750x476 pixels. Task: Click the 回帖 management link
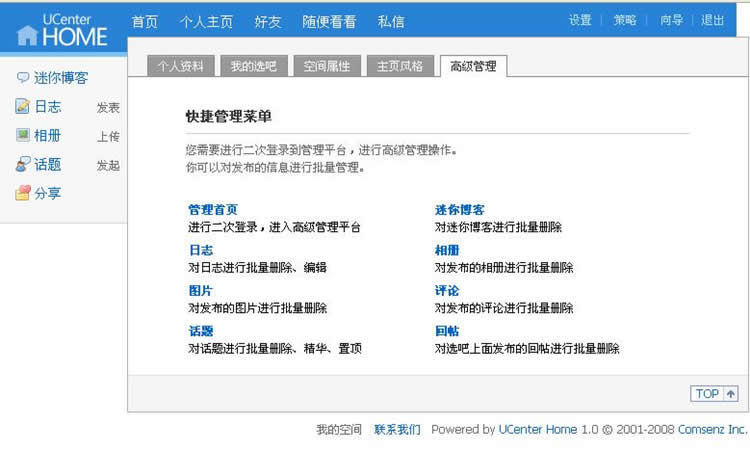click(447, 331)
